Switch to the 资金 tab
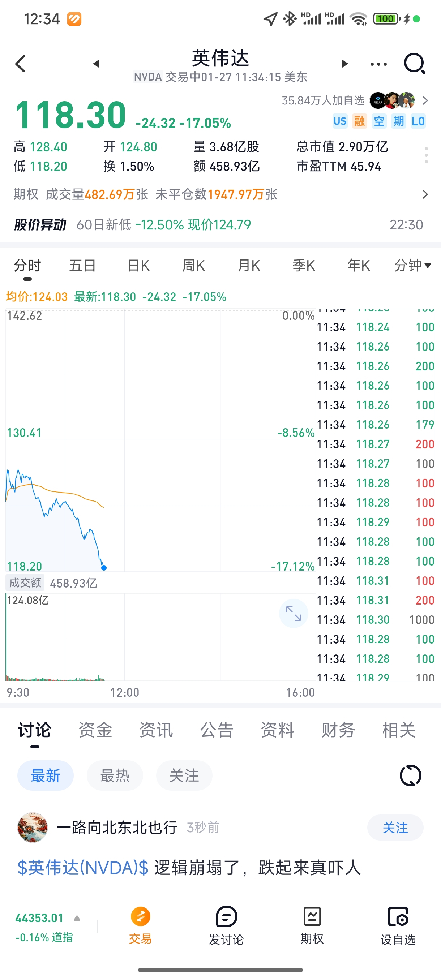Screen dimensions: 441x980 coord(95,730)
